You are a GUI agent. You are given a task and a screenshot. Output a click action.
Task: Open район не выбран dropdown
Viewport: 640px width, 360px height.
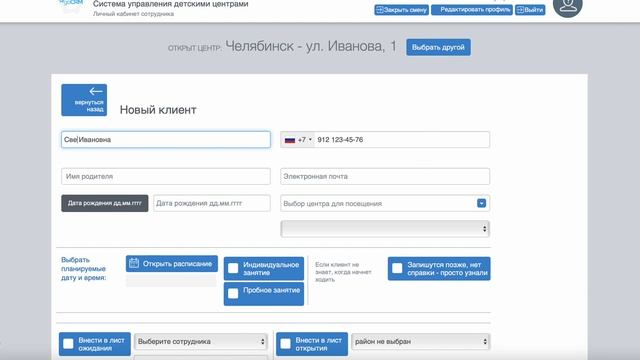pyautogui.click(x=421, y=342)
